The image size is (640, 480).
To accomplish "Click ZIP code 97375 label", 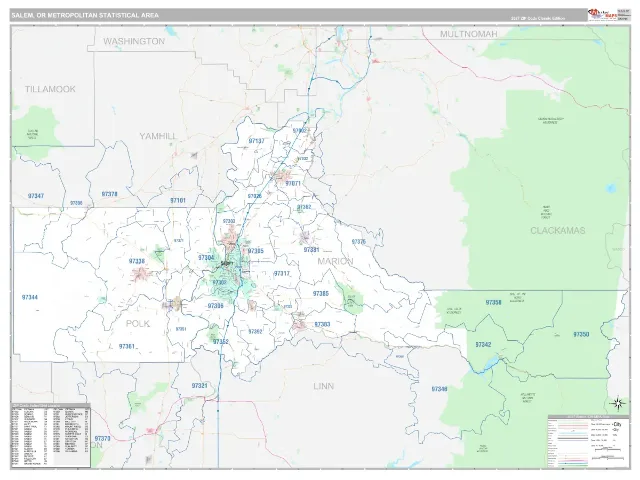I will coord(359,242).
